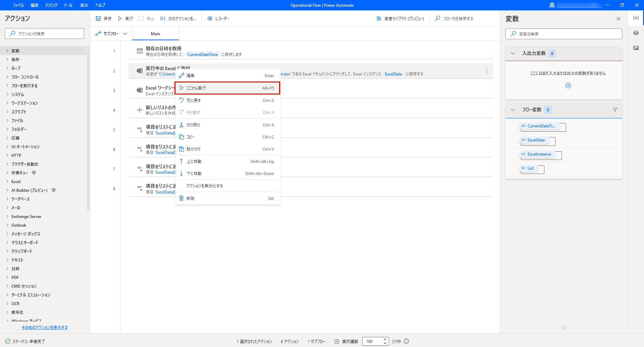Click the CurrentDateTime variable in action 1
The height and width of the screenshot is (347, 644).
[202, 54]
